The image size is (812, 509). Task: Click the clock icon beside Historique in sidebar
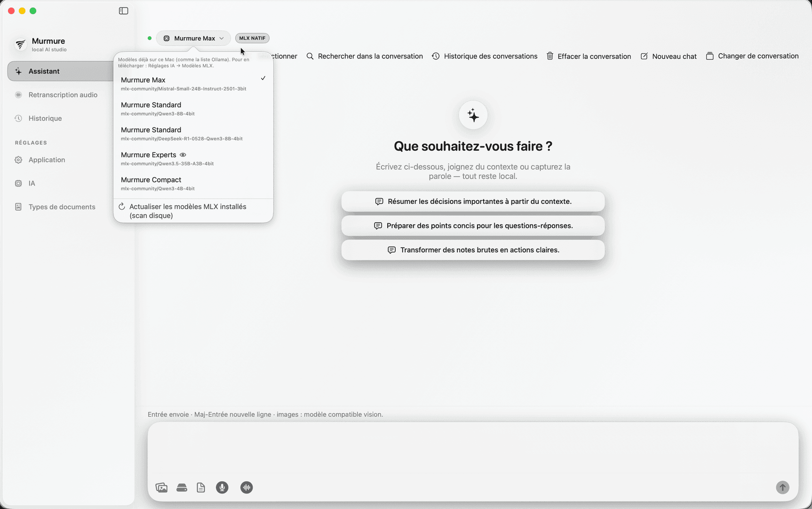pos(18,118)
